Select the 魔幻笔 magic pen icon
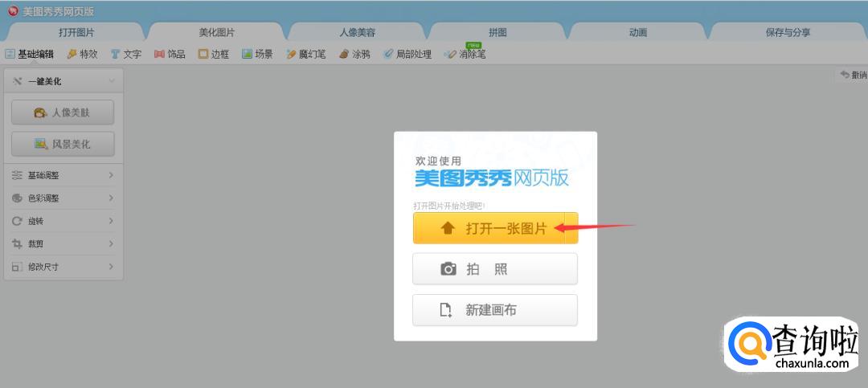 coord(291,55)
